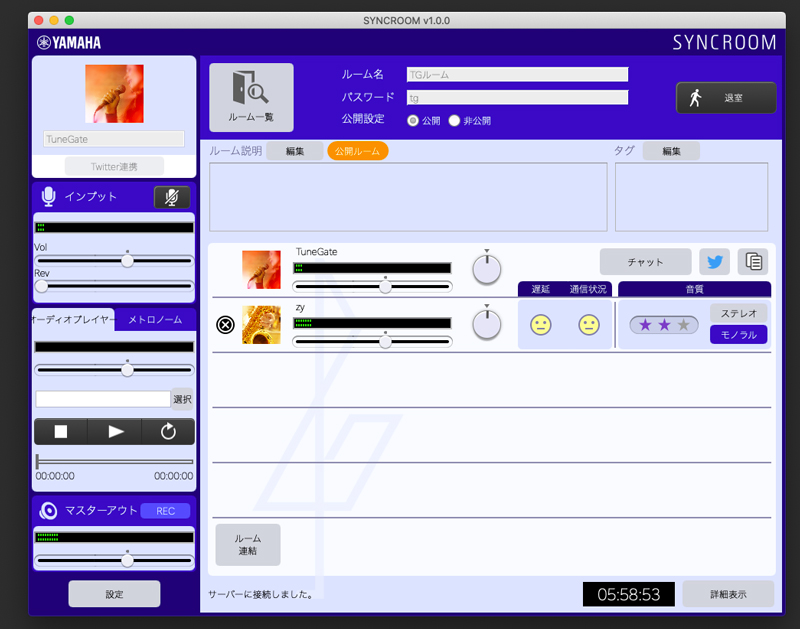Viewport: 800px width, 629px height.
Task: Play audio in the audio player
Action: (x=115, y=432)
